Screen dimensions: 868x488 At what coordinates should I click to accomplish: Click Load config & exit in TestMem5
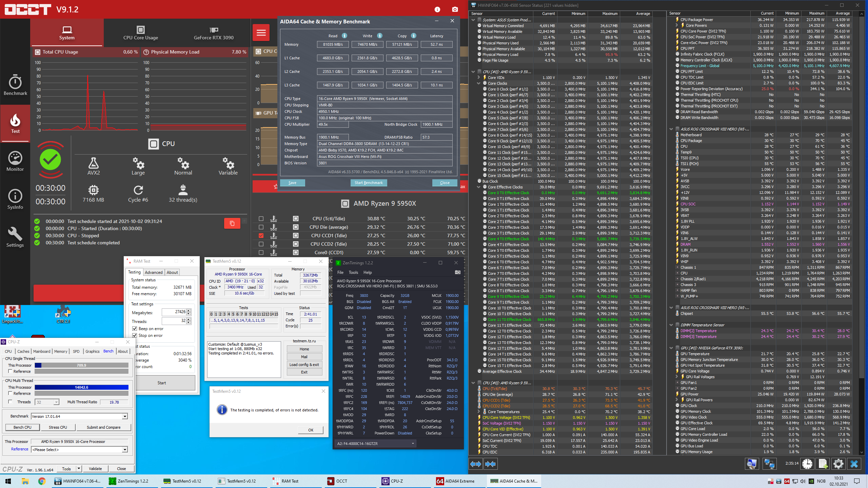(304, 365)
